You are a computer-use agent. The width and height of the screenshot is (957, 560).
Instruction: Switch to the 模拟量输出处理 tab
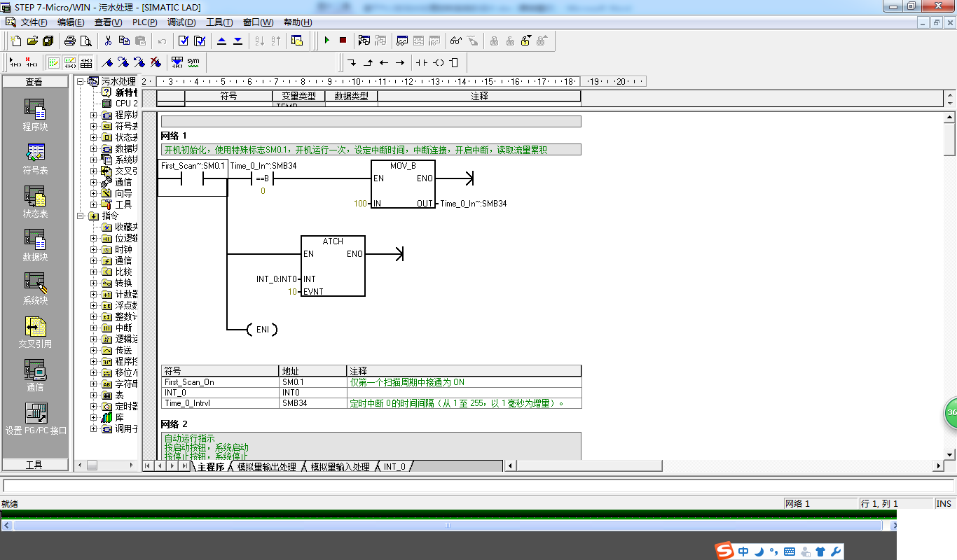pos(267,467)
